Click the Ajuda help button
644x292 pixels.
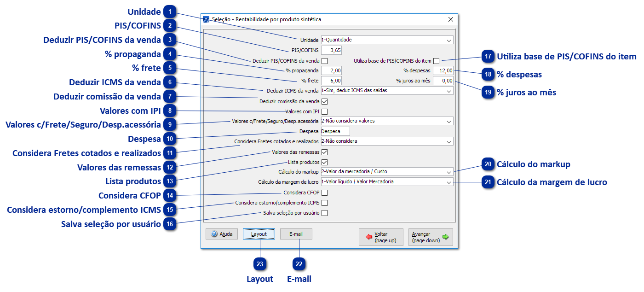coord(222,234)
